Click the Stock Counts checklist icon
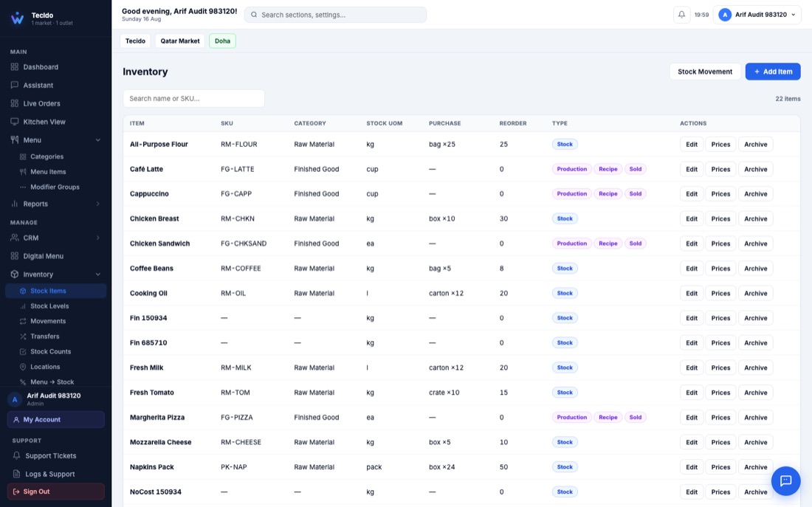 click(x=23, y=351)
